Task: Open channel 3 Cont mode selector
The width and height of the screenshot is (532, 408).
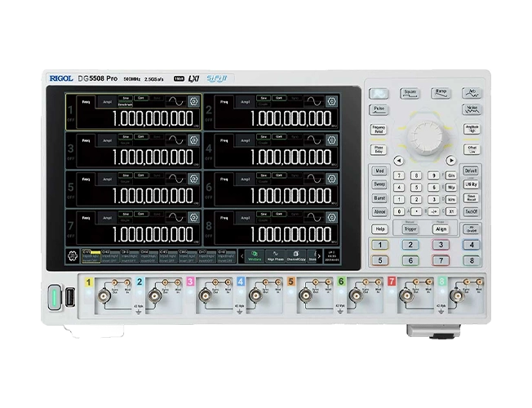Action: (141, 137)
